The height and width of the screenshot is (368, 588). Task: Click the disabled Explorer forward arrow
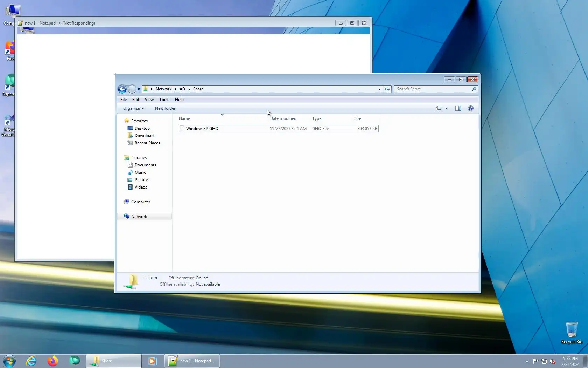132,89
